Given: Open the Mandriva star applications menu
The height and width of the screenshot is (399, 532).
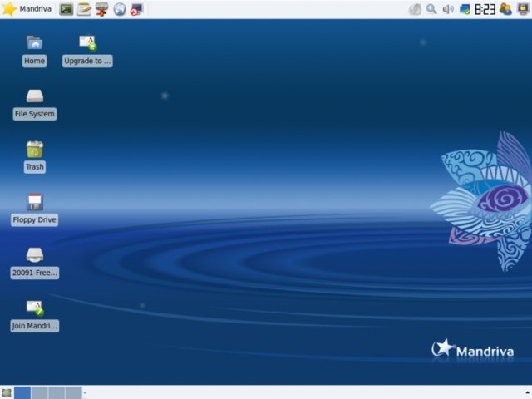Looking at the screenshot, I should pos(27,9).
